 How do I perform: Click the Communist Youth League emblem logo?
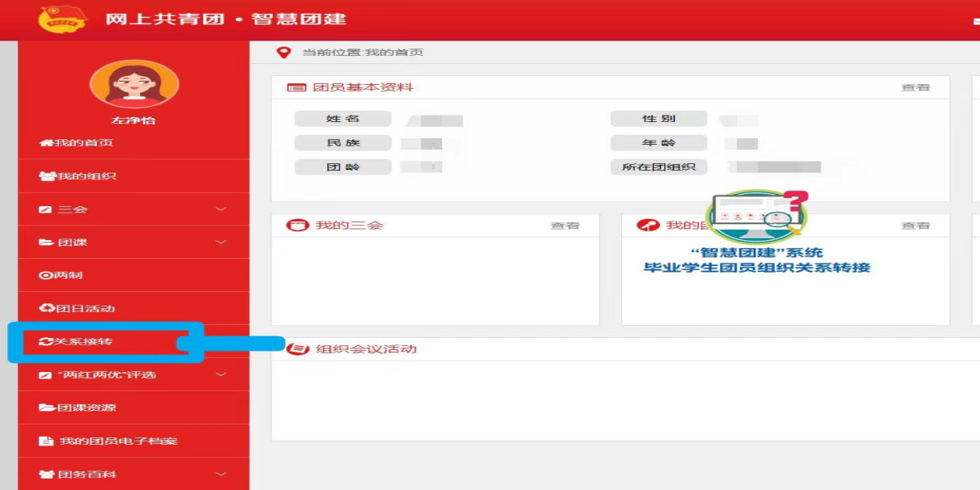coord(61,19)
